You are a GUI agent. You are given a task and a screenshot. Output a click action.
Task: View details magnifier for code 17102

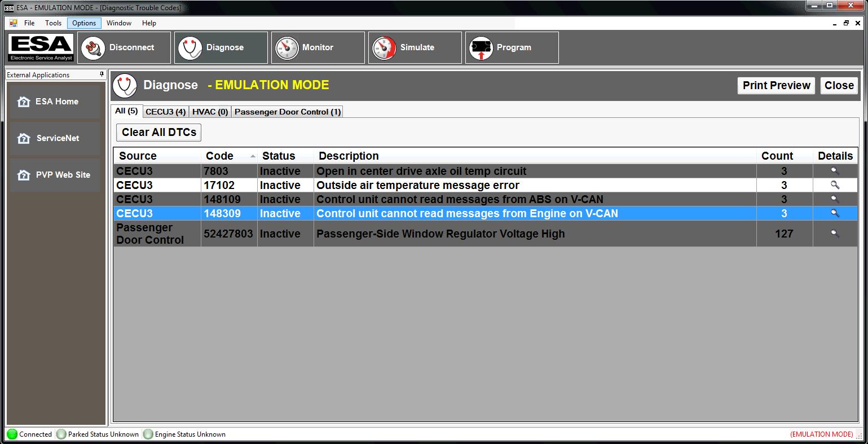click(835, 185)
